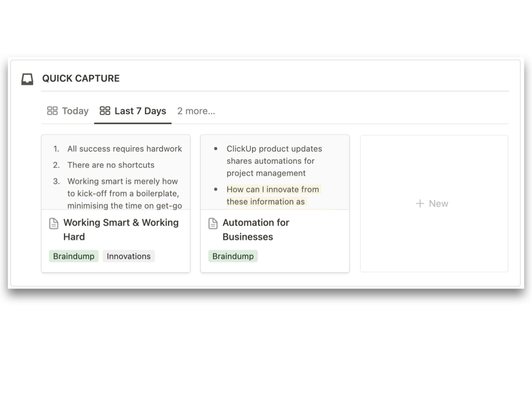Click the Innovations tag
Viewport: 532px width, 399px height.
(x=129, y=256)
